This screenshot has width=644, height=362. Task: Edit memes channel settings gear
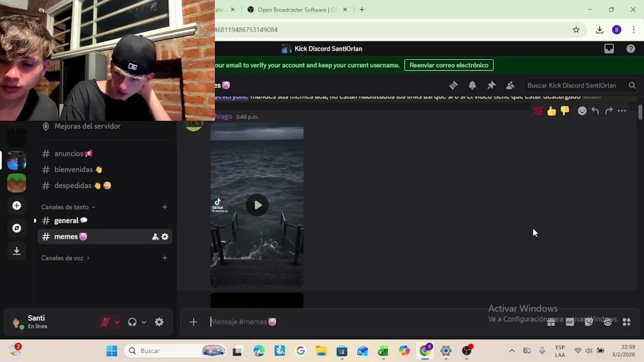point(165,237)
